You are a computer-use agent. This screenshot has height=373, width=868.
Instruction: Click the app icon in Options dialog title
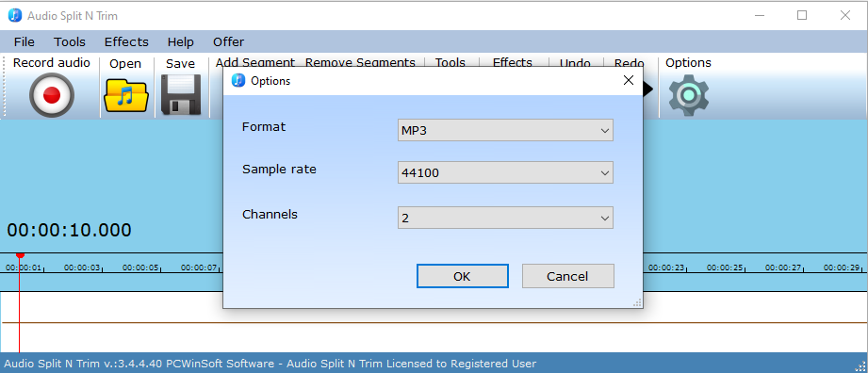[x=238, y=81]
